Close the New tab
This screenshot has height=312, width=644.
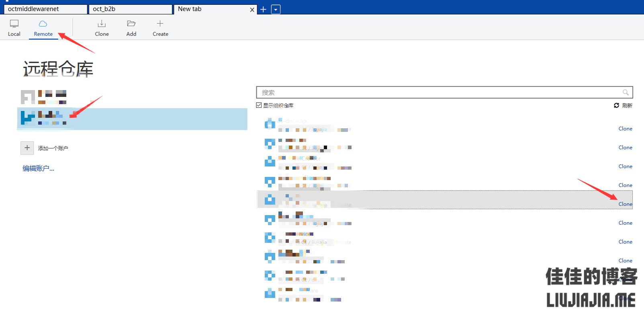click(x=252, y=10)
